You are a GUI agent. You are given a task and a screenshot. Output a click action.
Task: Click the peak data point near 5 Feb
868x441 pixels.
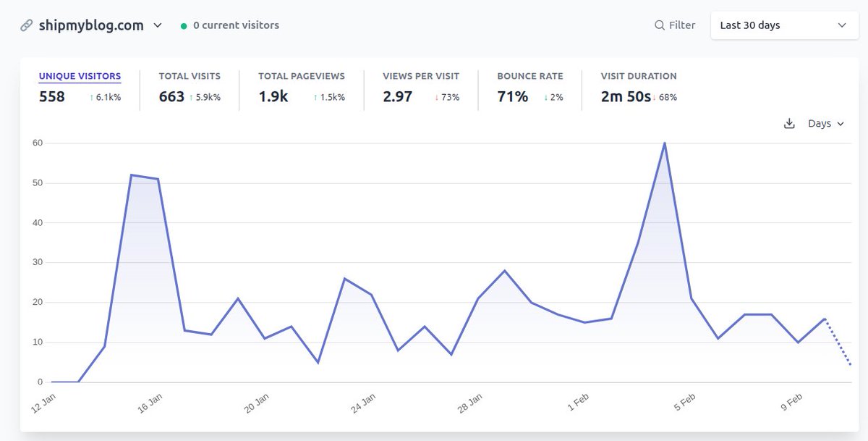point(665,143)
